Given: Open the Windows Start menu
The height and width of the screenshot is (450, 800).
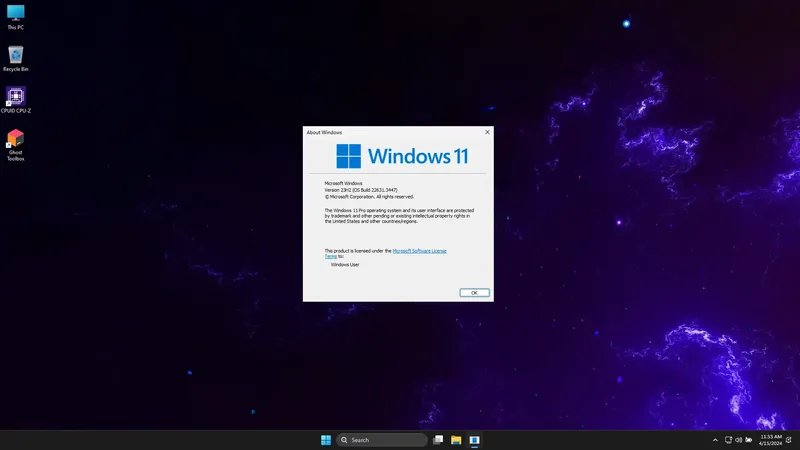Looking at the screenshot, I should 326,440.
